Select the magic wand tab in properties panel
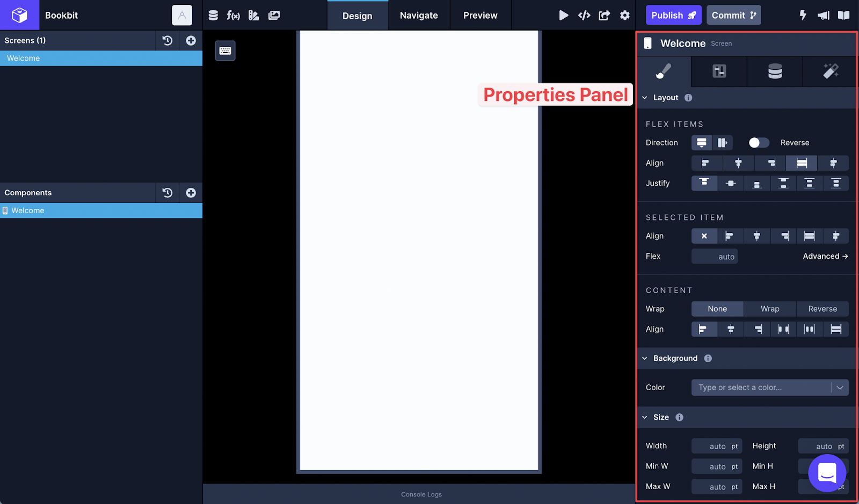859x504 pixels. [x=830, y=71]
